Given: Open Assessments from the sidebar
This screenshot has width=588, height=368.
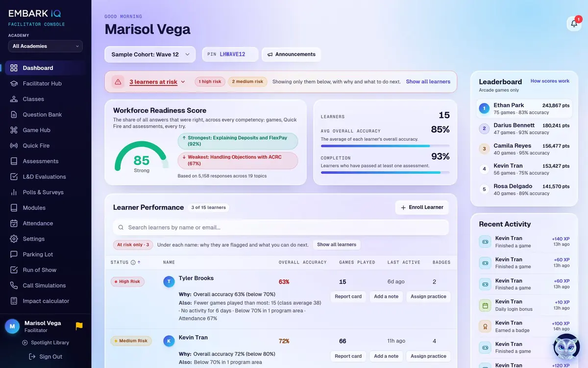Looking at the screenshot, I should pos(46,161).
